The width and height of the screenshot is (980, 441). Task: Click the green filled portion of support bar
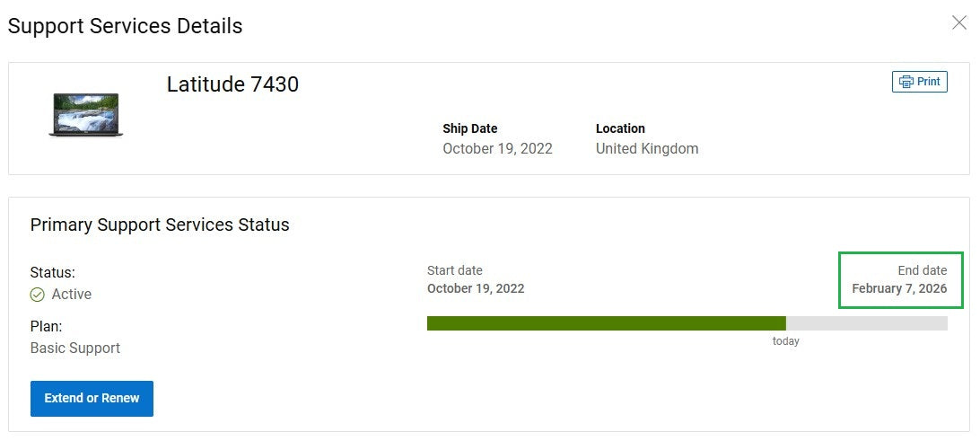pyautogui.click(x=607, y=323)
